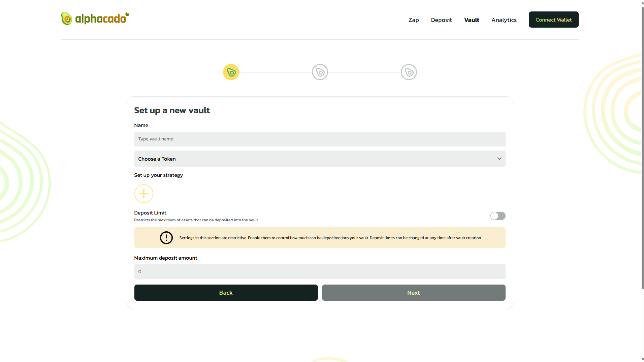Click the Maximum deposit amount field
Image resolution: width=644 pixels, height=362 pixels.
pos(320,272)
